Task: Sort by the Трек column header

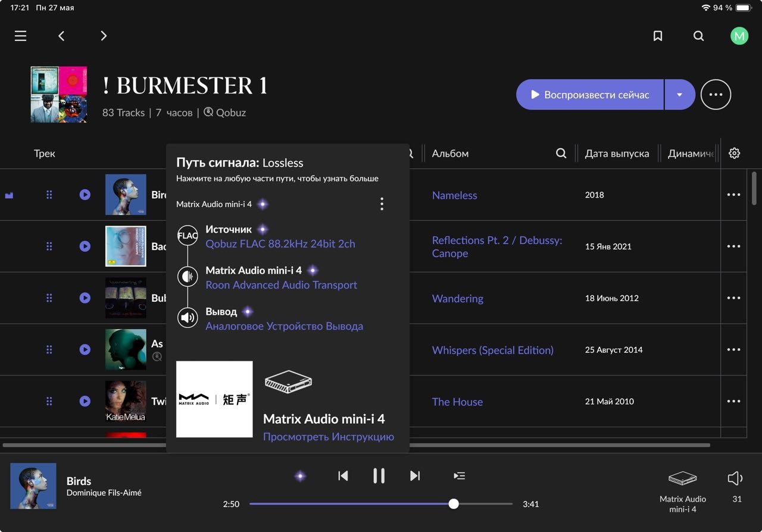Action: tap(45, 154)
